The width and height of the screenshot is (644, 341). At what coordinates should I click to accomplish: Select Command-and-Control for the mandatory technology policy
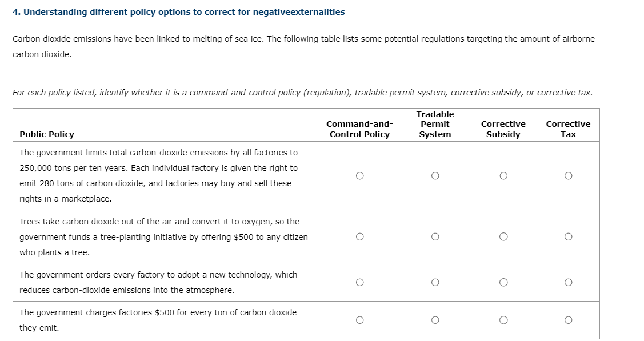(x=359, y=281)
